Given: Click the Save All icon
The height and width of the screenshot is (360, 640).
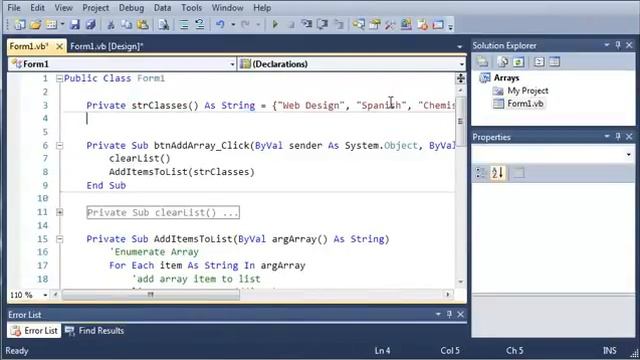Looking at the screenshot, I should pyautogui.click(x=90, y=24).
